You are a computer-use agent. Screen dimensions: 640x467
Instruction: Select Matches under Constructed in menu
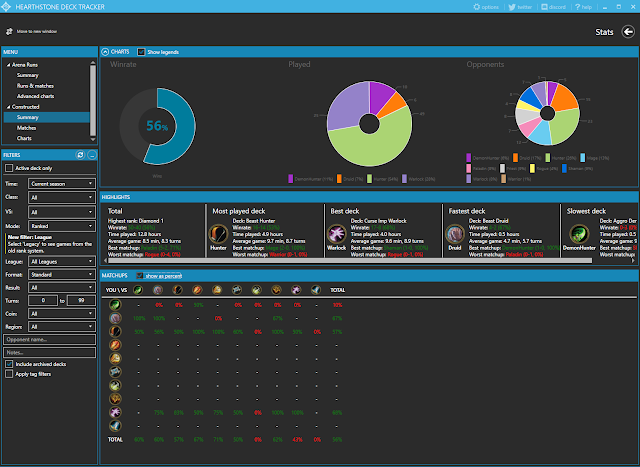[x=27, y=128]
